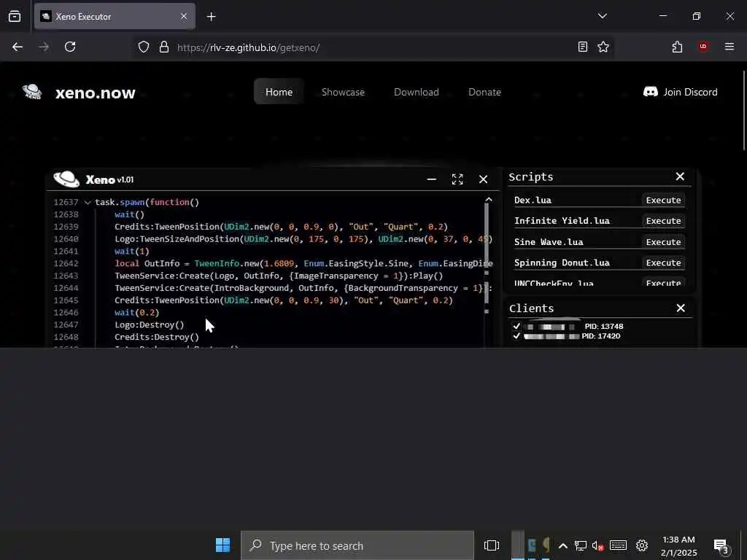View site security lock info
The width and height of the screenshot is (747, 560).
pyautogui.click(x=164, y=47)
